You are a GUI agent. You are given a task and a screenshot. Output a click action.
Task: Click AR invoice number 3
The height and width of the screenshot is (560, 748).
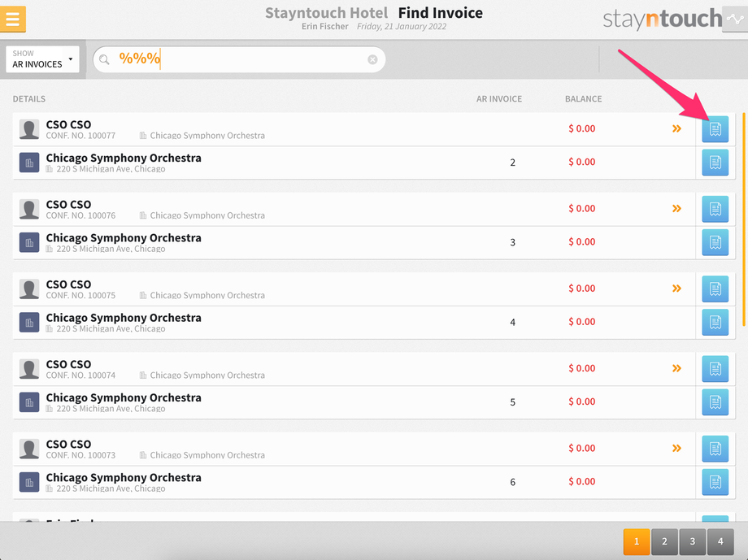tap(512, 242)
